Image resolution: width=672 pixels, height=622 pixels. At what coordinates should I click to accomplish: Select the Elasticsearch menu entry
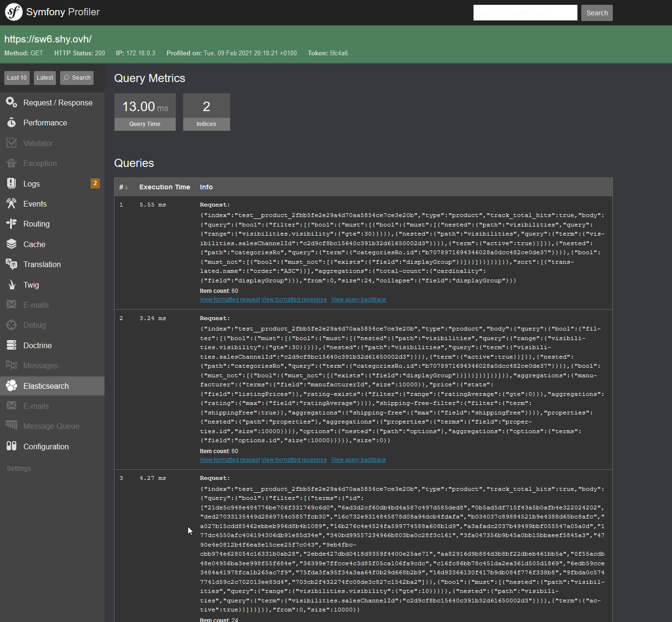pos(52,386)
